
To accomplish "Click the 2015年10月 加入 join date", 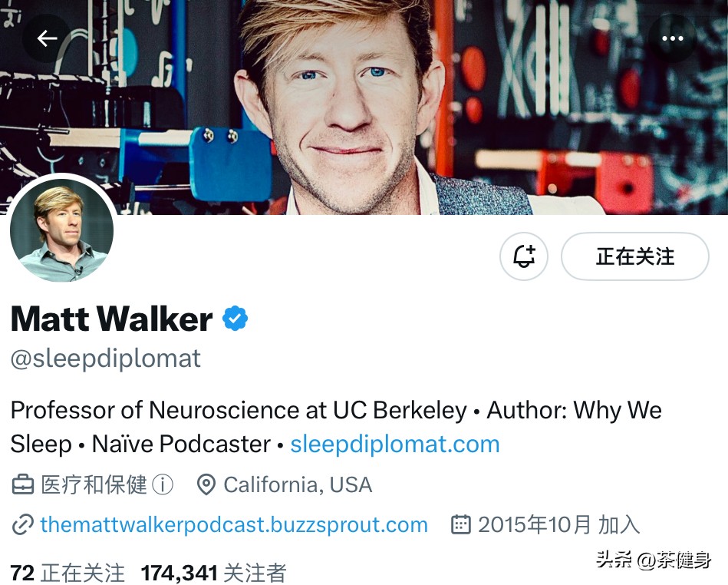I will (559, 524).
